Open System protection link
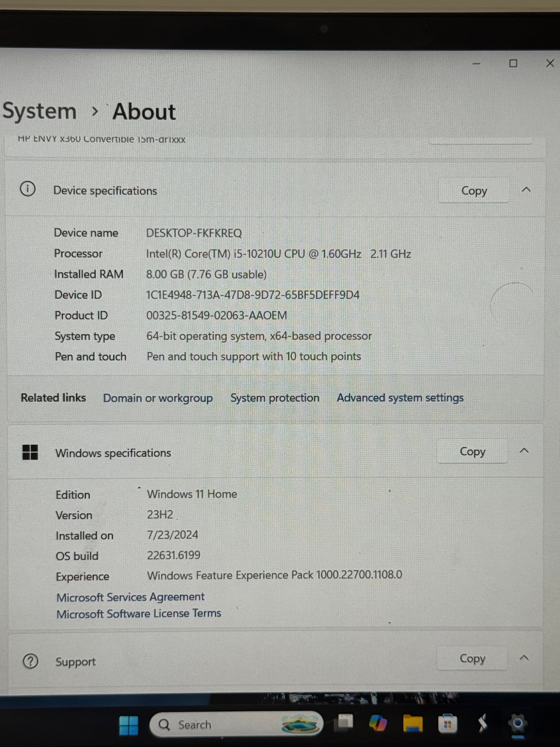This screenshot has width=560, height=747. tap(275, 398)
